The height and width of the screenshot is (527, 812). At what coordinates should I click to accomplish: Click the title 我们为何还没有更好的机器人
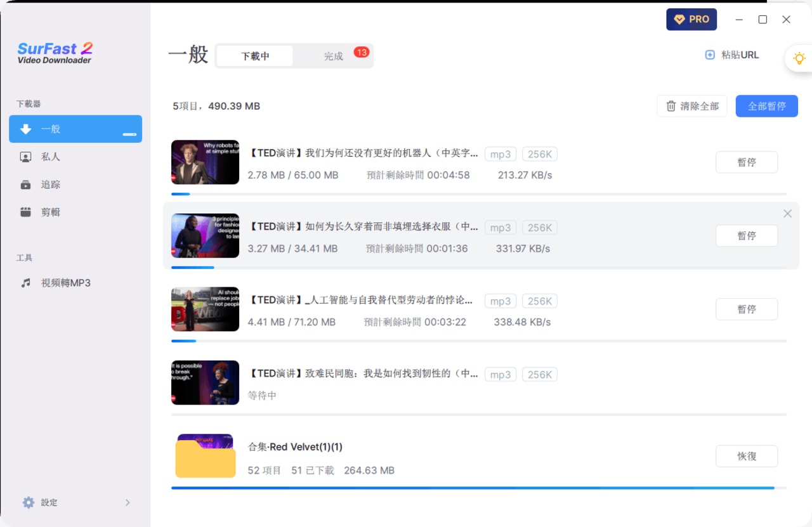pos(363,153)
